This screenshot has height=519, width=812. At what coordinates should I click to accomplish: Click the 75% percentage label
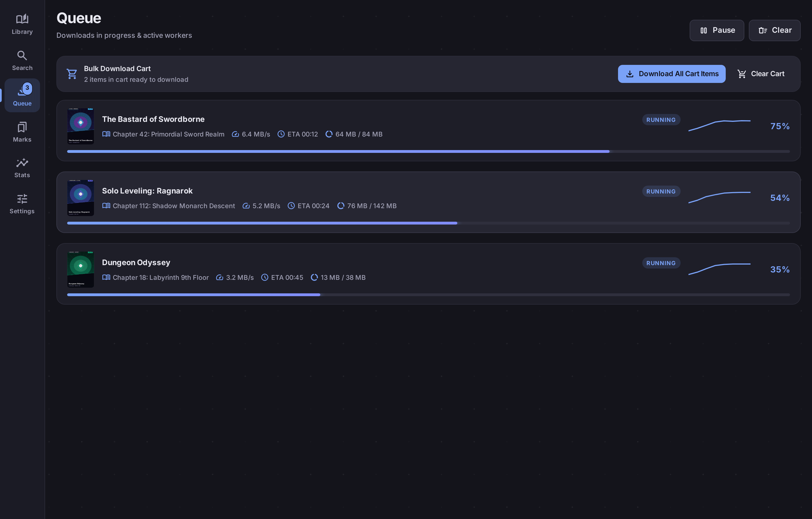point(780,126)
